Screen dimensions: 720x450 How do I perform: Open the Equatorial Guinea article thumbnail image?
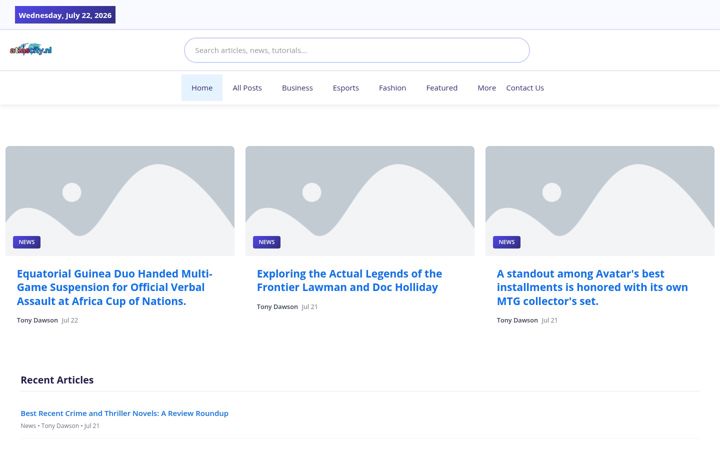click(120, 201)
